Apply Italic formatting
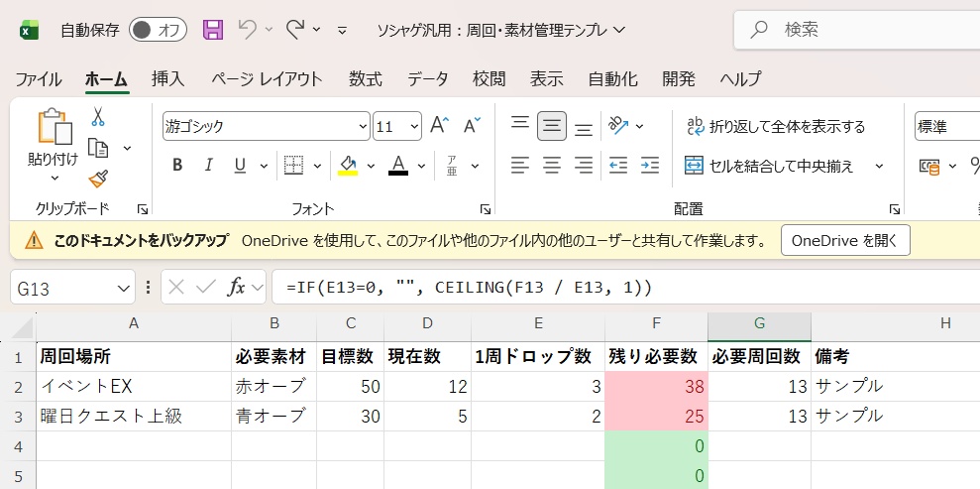The width and height of the screenshot is (980, 489). click(209, 166)
